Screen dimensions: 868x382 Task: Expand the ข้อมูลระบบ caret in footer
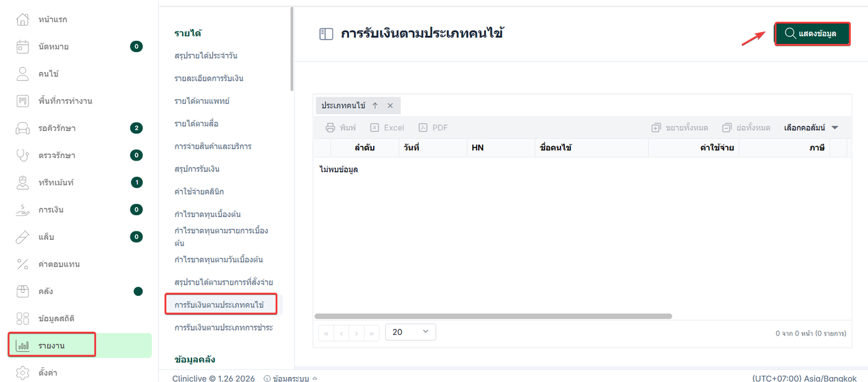315,378
